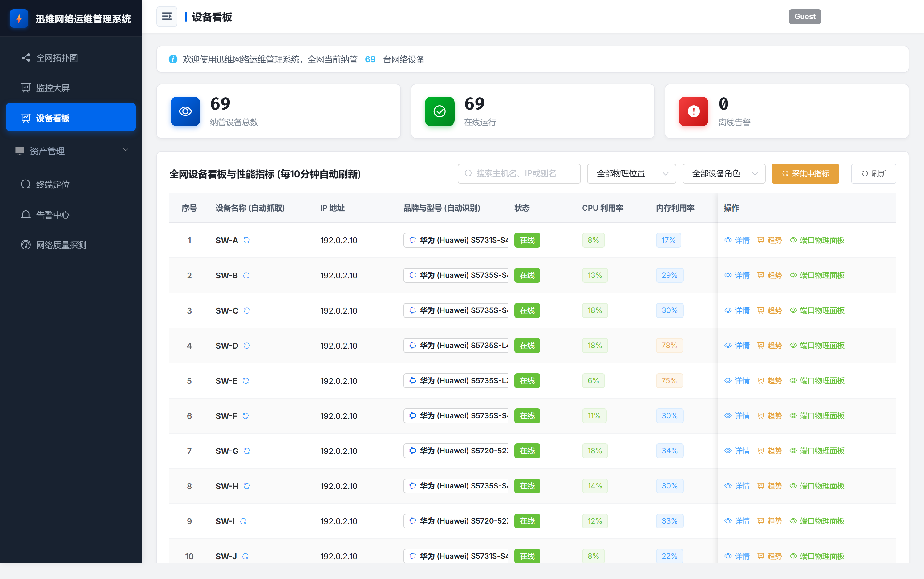Click the green online checkmark icon
924x579 pixels.
(x=440, y=111)
